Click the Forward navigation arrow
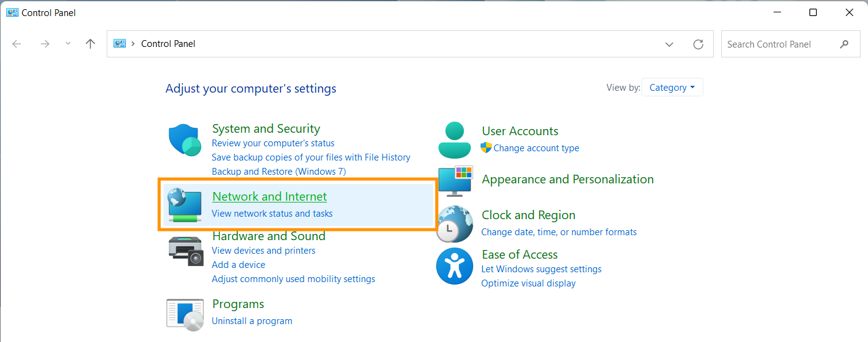 (x=44, y=44)
